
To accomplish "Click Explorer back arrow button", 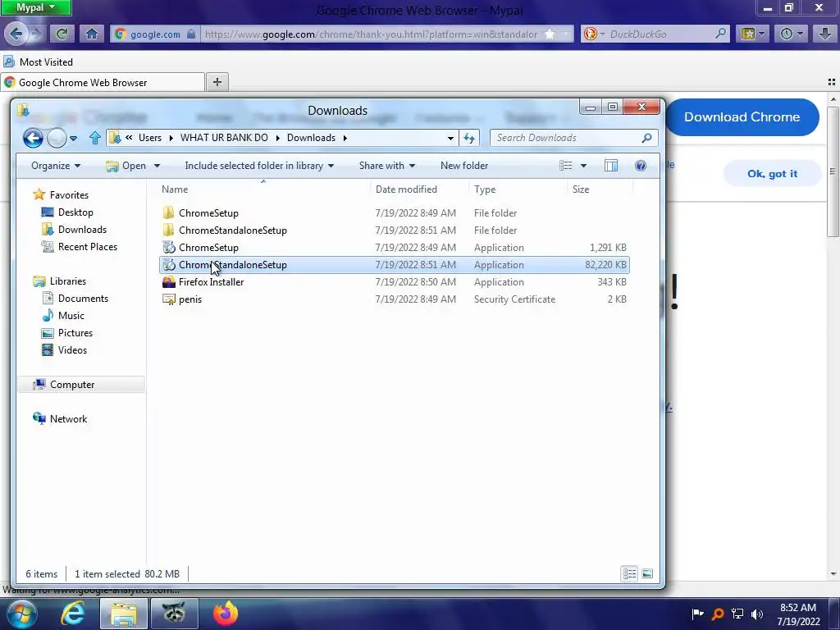I will point(33,138).
